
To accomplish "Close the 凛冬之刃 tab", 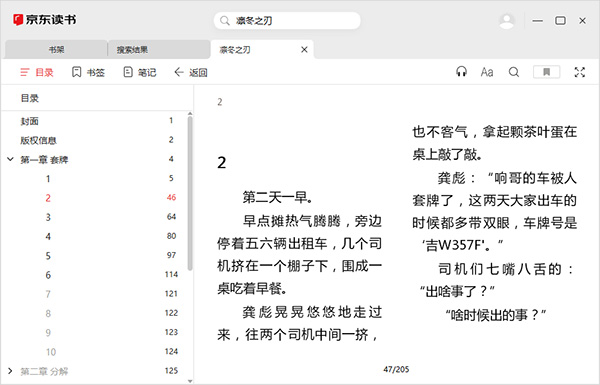I will (304, 50).
